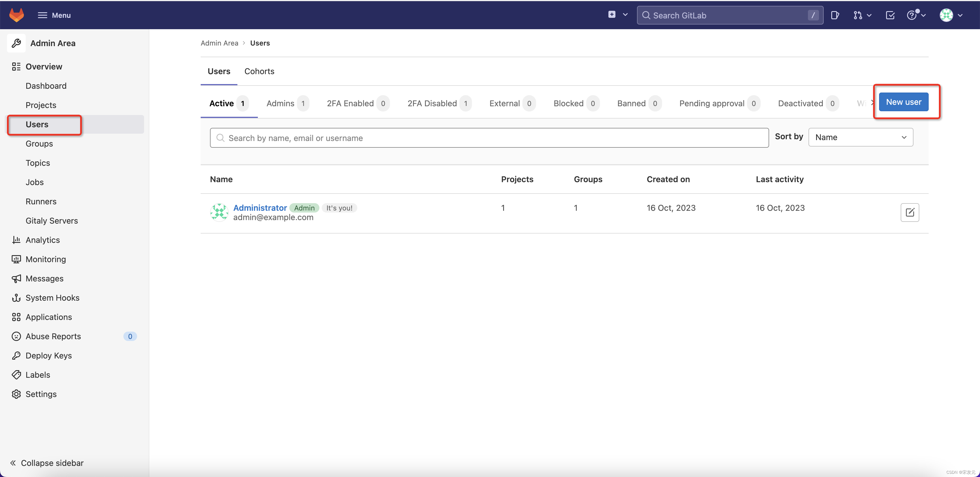Click the Admin Area wrench icon
The image size is (980, 477).
(x=16, y=43)
